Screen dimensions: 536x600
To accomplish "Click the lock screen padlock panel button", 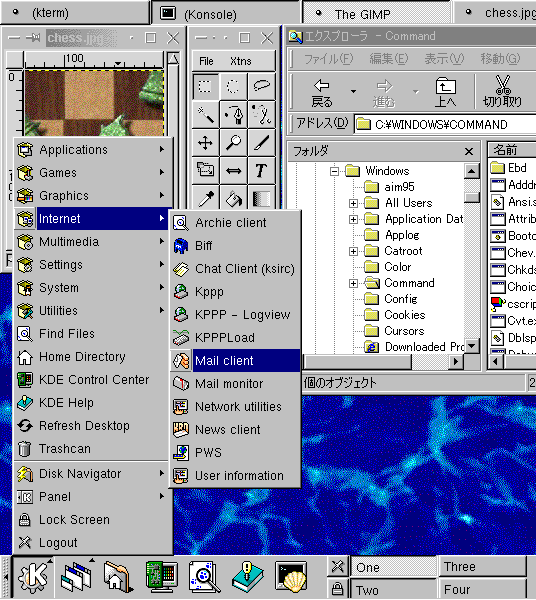I will pos(337,589).
